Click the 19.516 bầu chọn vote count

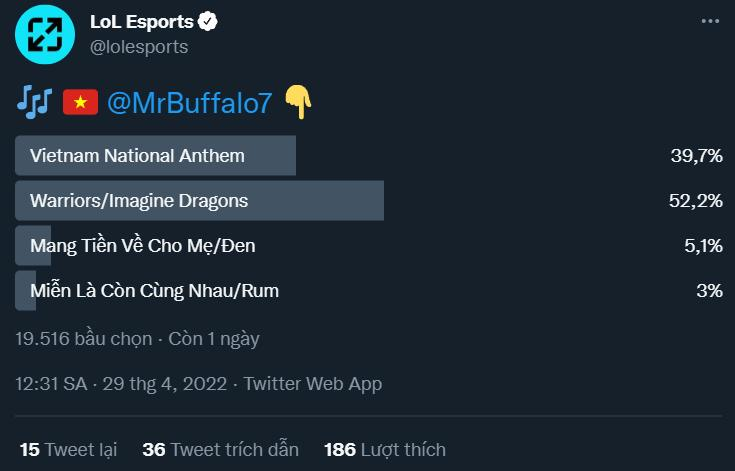[84, 338]
